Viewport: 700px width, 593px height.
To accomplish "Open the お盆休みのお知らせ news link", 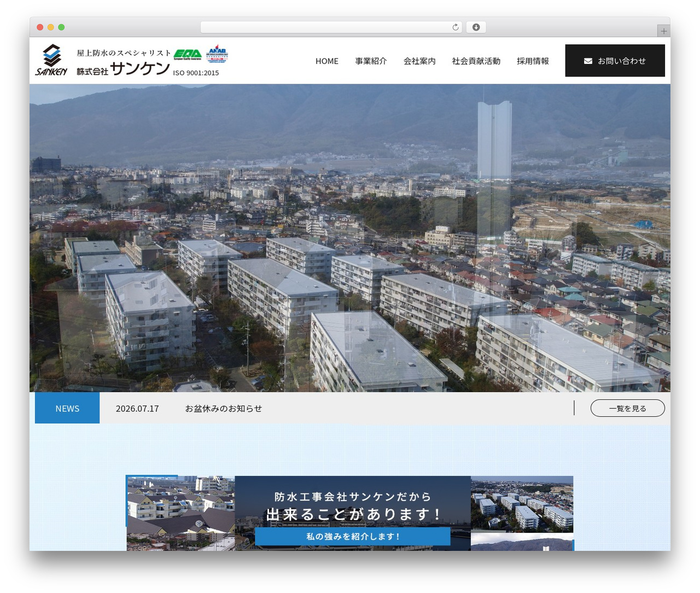I will [223, 409].
